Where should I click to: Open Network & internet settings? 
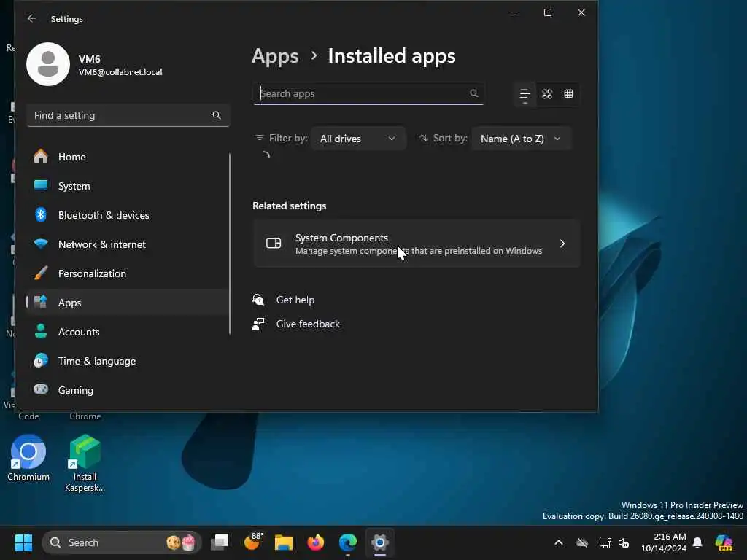pos(127,244)
